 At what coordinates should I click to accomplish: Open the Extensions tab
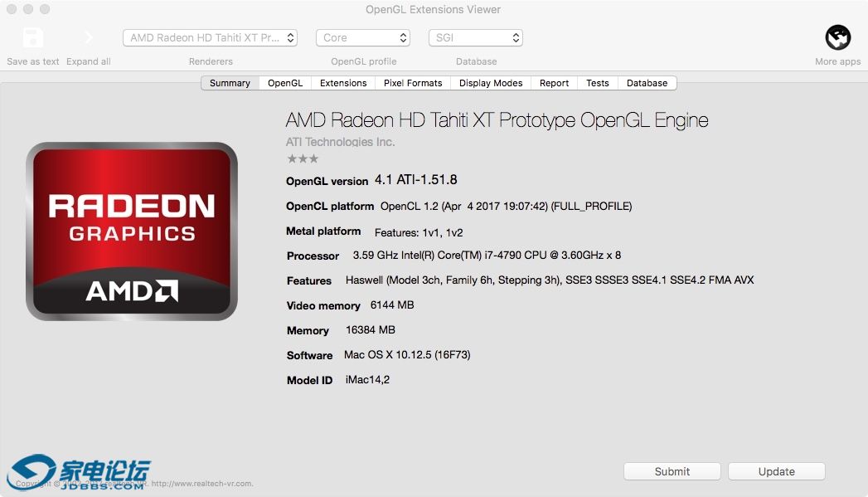(343, 83)
